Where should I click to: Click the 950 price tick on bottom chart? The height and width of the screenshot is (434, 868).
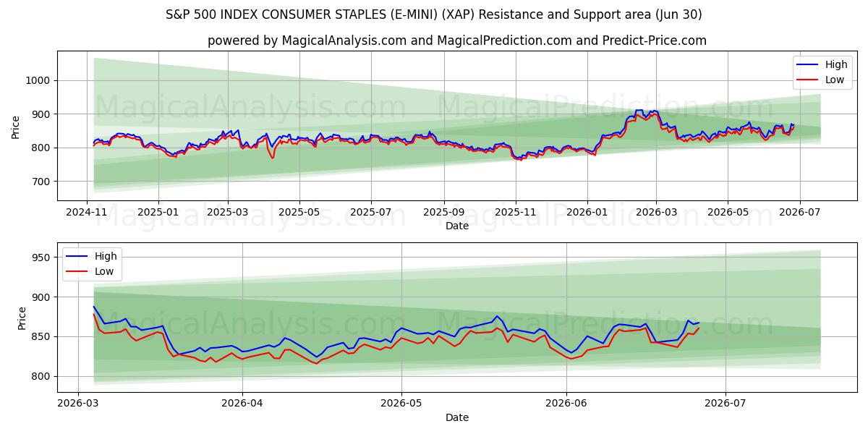coord(41,258)
